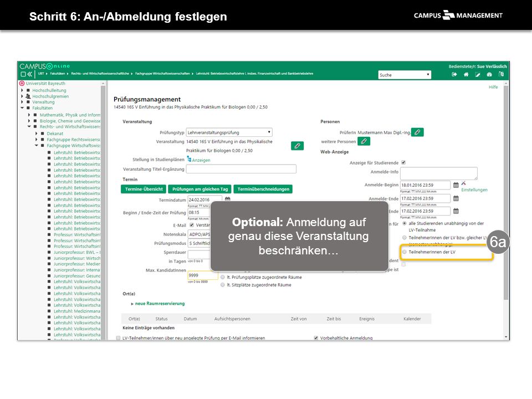
Task: Click the Hochschulgremien people icon
Action: click(28, 96)
